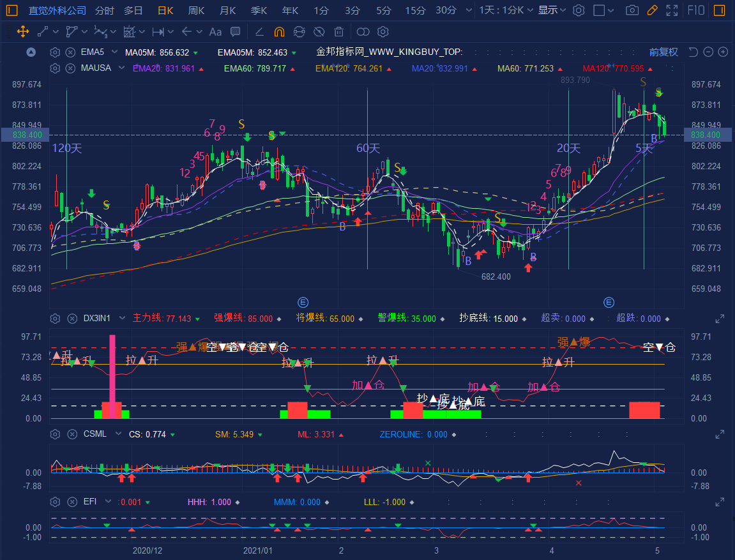The width and height of the screenshot is (735, 560).
Task: Click the right earnings E marker
Action: point(609,302)
